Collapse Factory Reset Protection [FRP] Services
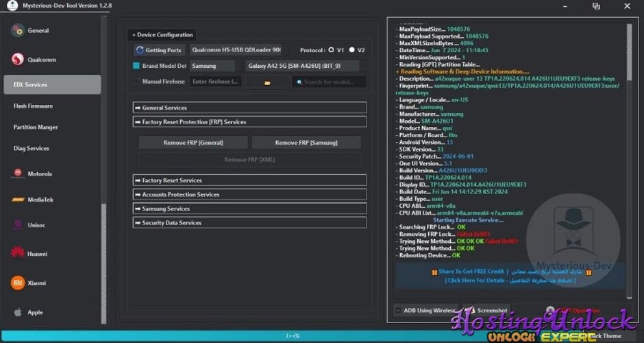The width and height of the screenshot is (644, 343). (x=249, y=121)
